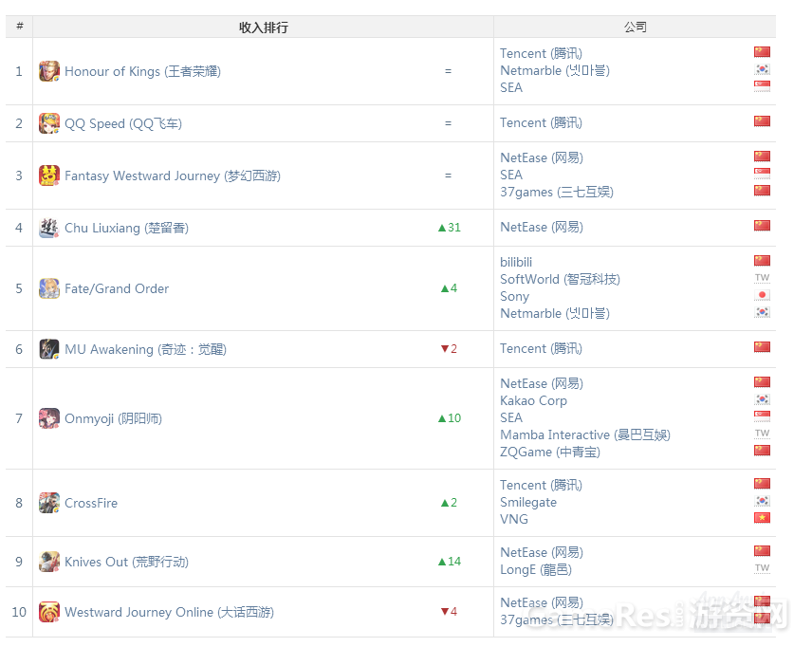
Task: Click the TW label beside SoftWorld
Action: click(x=762, y=278)
